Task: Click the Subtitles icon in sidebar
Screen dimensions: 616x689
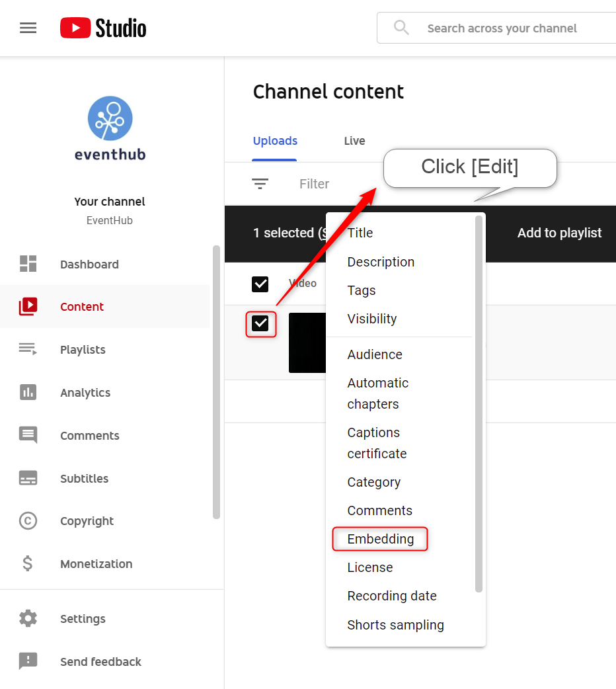Action: click(28, 477)
